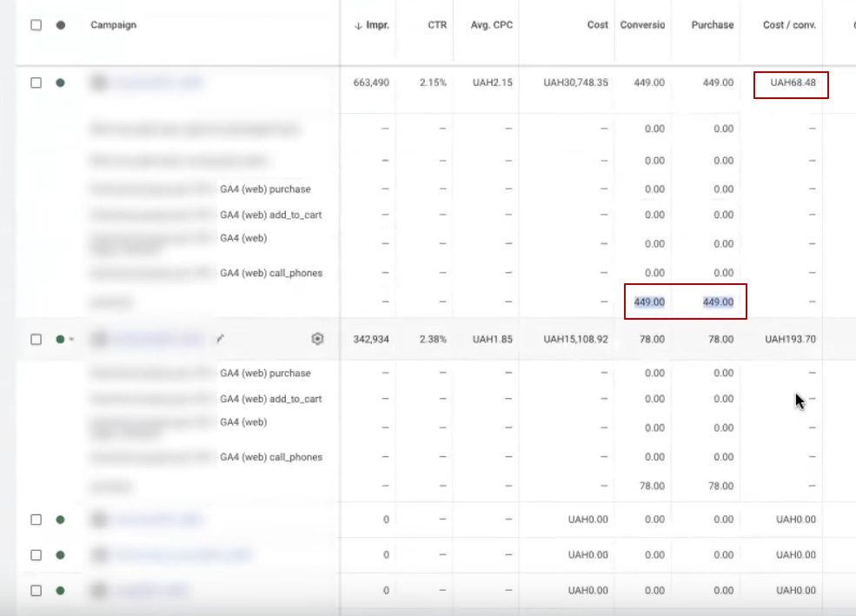This screenshot has width=856, height=616.
Task: Check the box for the first zero-impressions campaign
Action: click(x=36, y=520)
